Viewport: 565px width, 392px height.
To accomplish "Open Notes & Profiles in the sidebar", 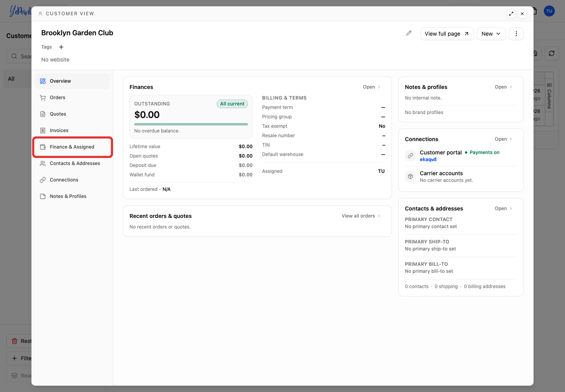I will (x=73, y=196).
